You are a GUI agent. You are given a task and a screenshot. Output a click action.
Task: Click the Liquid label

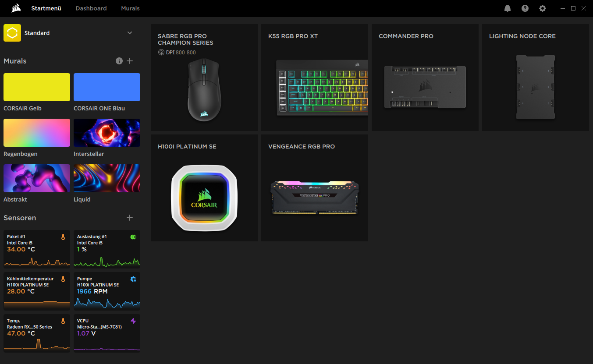click(x=82, y=199)
